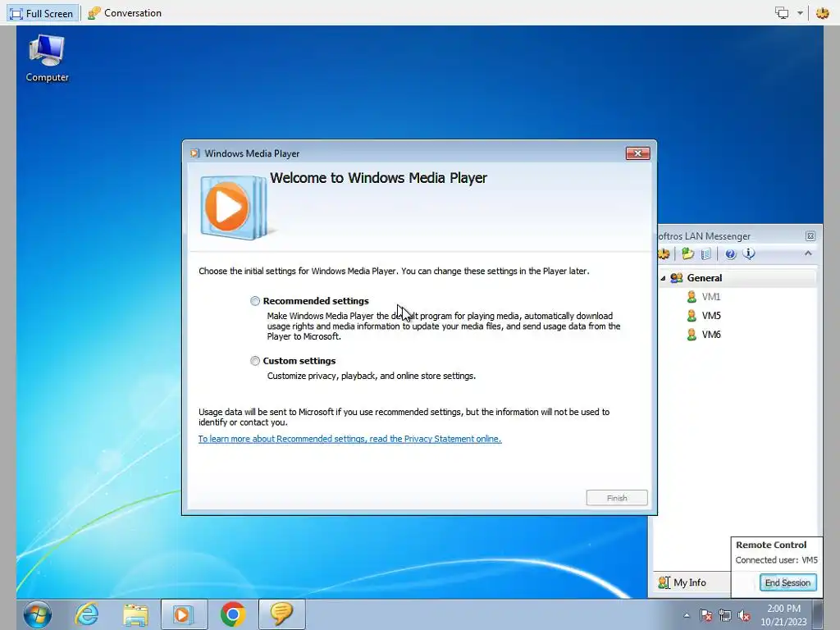Click the Remote Control heading
The width and height of the screenshot is (840, 630).
[771, 545]
